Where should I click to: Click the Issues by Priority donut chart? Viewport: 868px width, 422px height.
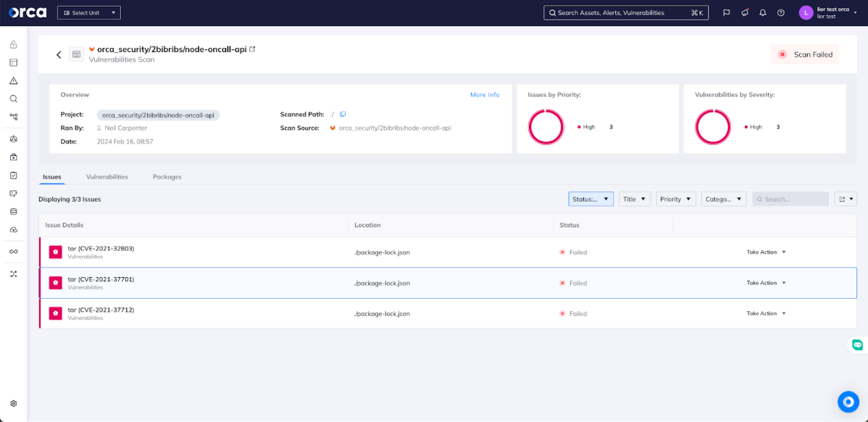[x=546, y=127]
